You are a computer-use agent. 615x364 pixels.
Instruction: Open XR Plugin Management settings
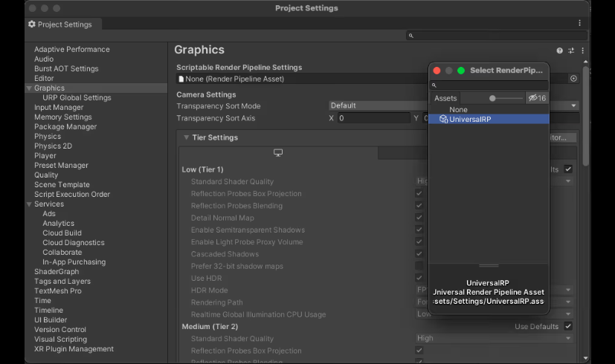(74, 348)
